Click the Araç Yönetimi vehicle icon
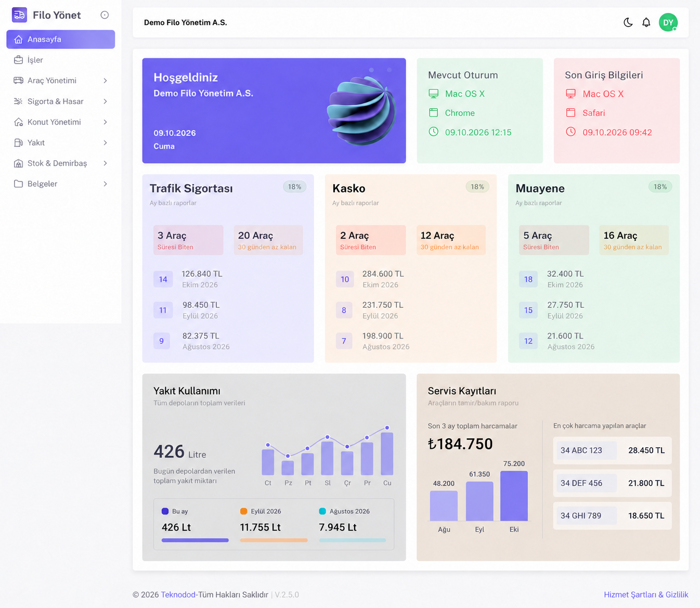 (x=19, y=81)
